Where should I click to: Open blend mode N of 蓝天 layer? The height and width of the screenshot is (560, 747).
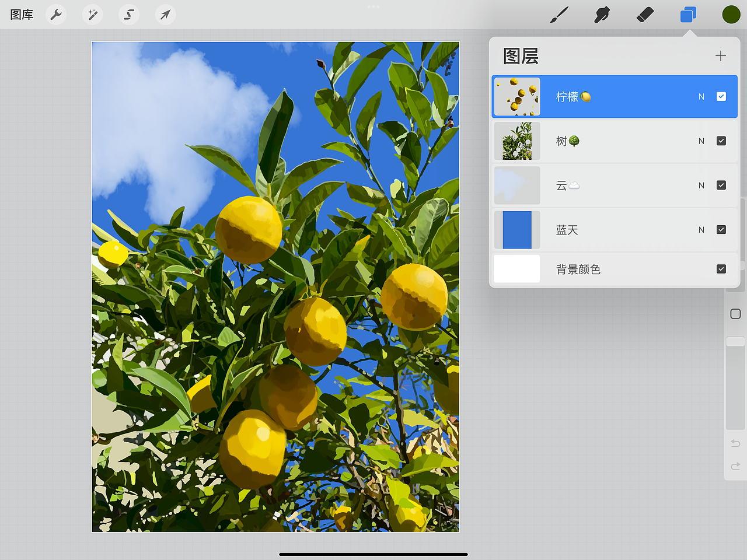(701, 230)
